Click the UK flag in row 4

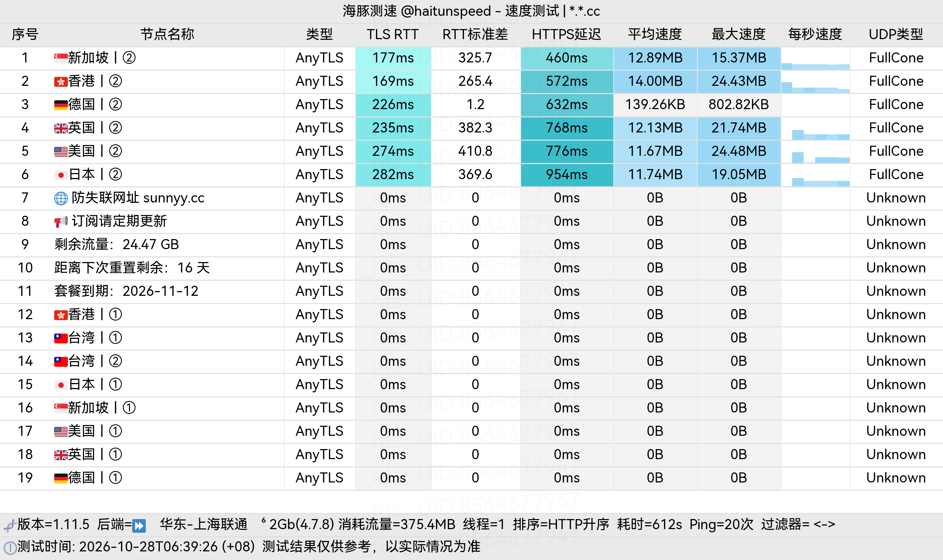click(61, 128)
